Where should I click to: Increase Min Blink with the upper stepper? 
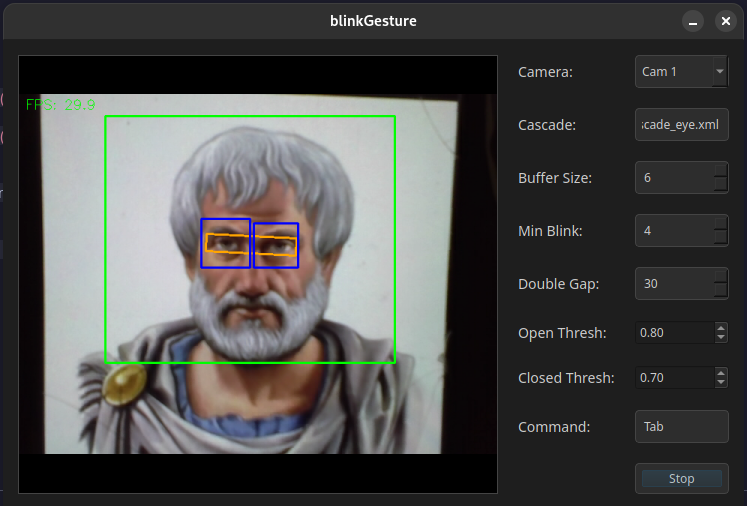(721, 223)
